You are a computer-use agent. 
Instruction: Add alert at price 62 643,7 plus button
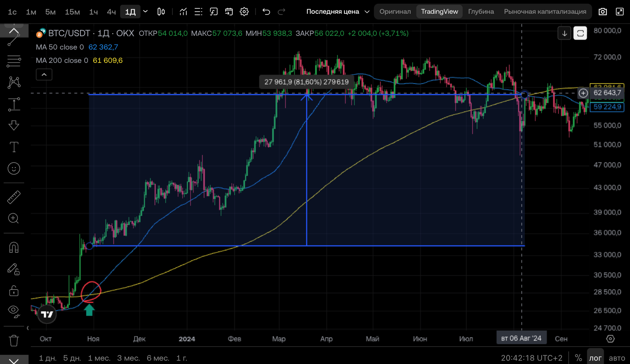(x=583, y=93)
